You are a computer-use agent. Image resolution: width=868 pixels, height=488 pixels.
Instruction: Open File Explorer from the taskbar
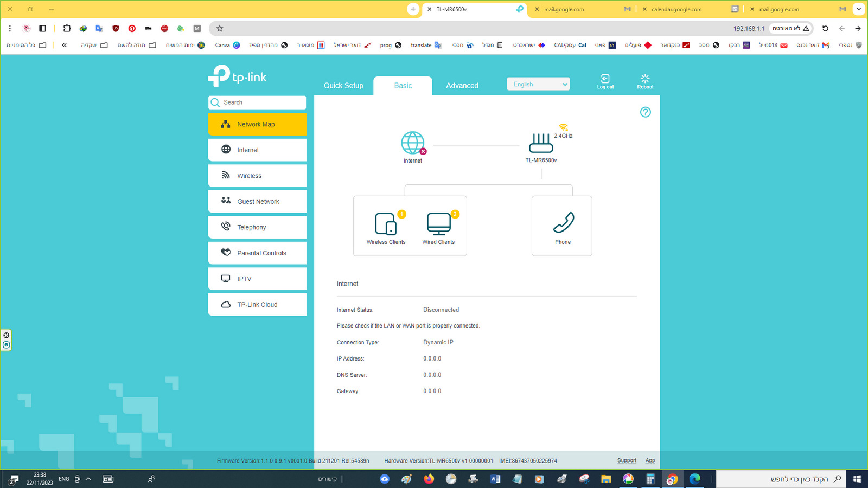point(606,479)
